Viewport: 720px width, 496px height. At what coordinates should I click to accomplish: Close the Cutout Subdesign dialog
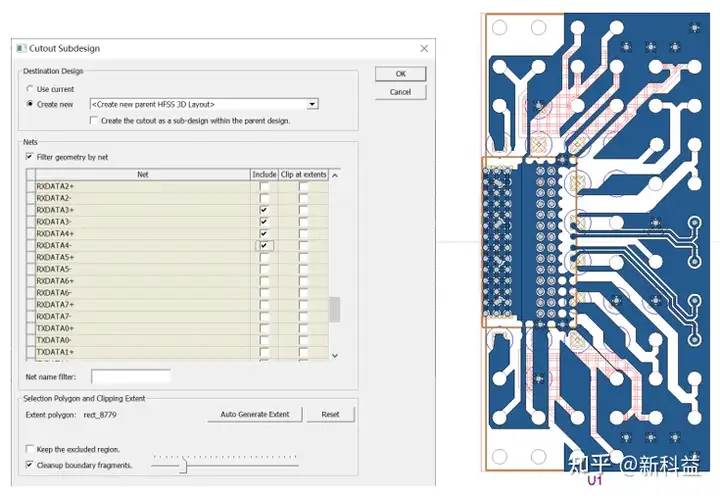click(424, 49)
